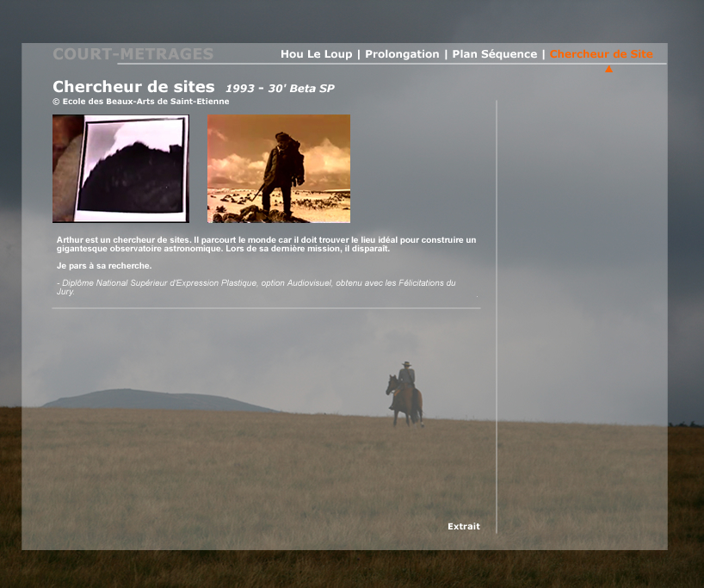Screen dimensions: 704x588
Task: Click the Chercheur de Site tab
Action: coord(602,54)
